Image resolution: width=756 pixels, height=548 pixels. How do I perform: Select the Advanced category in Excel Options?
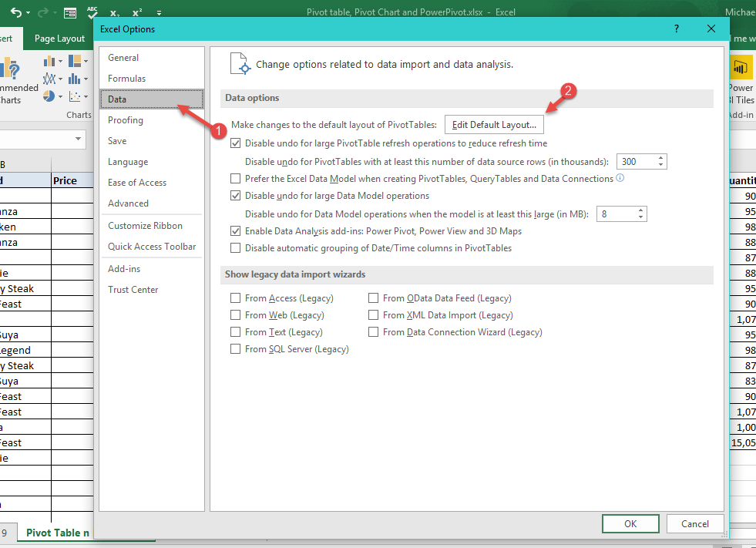tap(130, 203)
